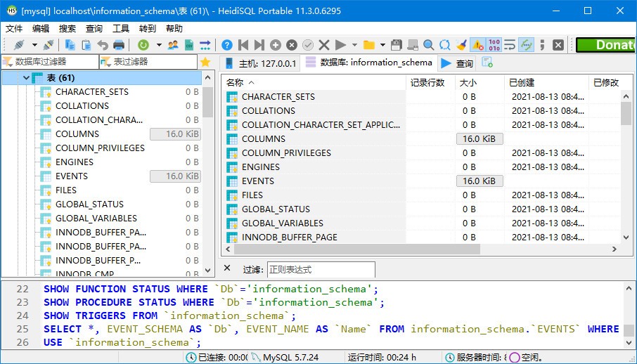Open the 搜索 menu

(x=67, y=28)
